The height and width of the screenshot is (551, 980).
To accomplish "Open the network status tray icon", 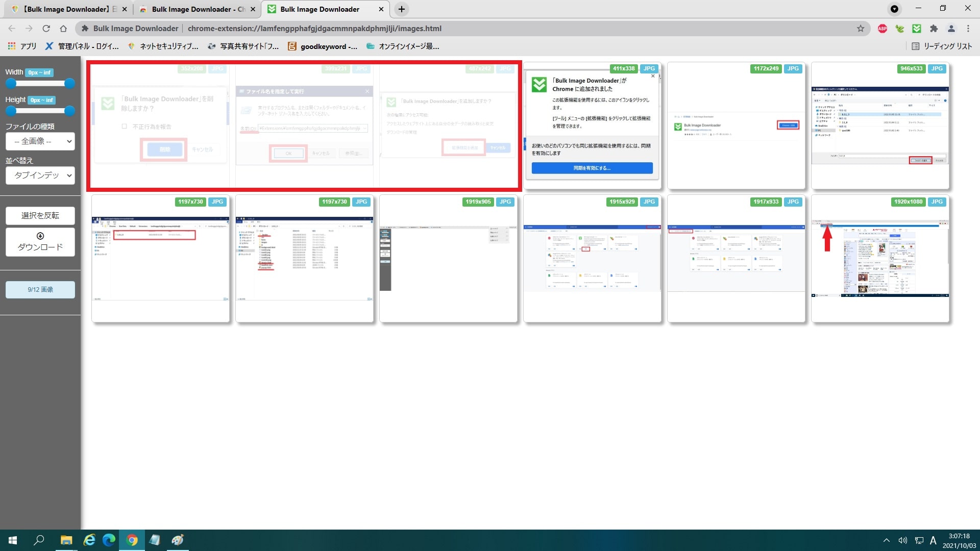I will point(919,540).
